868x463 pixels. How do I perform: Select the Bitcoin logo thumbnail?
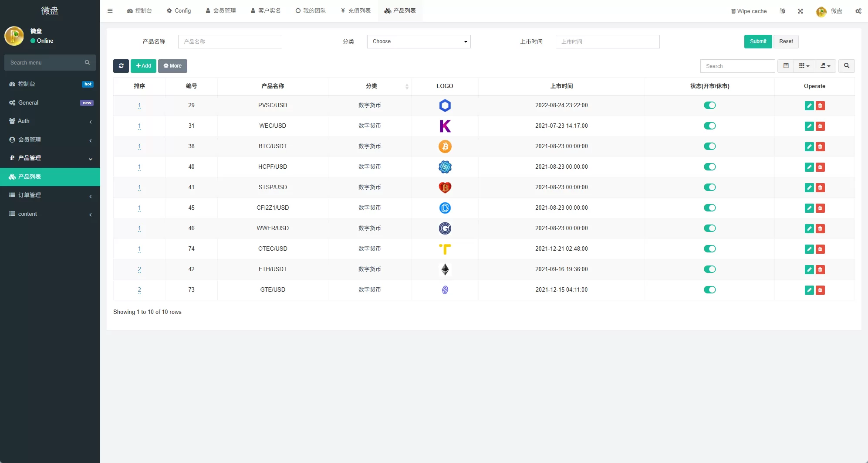(445, 146)
